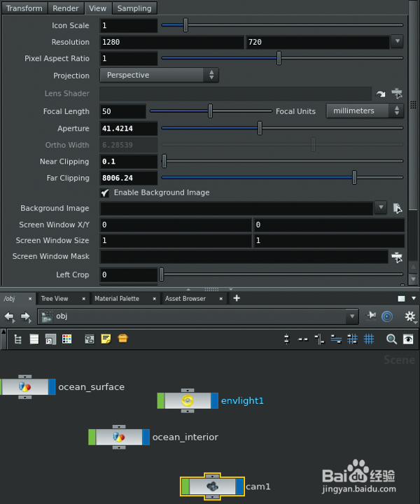Add a new pane tab with plus button
Viewport: 420px width, 504px height.
237,298
